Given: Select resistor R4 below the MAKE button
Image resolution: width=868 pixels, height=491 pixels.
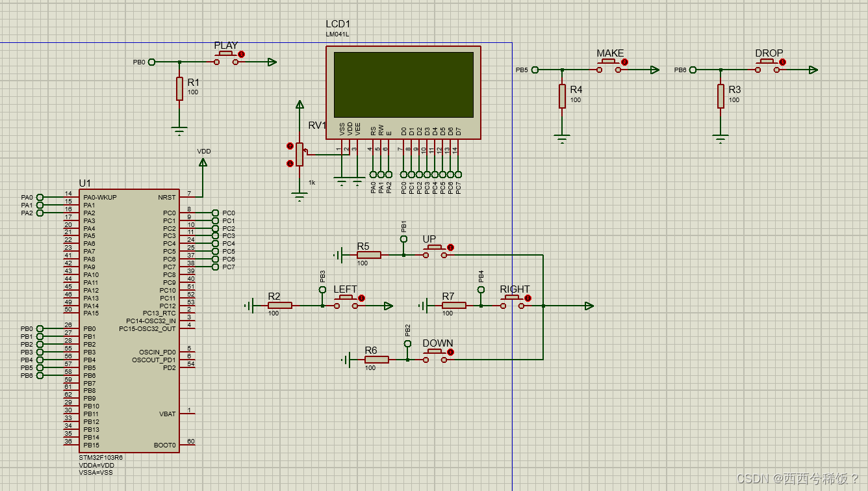Looking at the screenshot, I should (561, 96).
